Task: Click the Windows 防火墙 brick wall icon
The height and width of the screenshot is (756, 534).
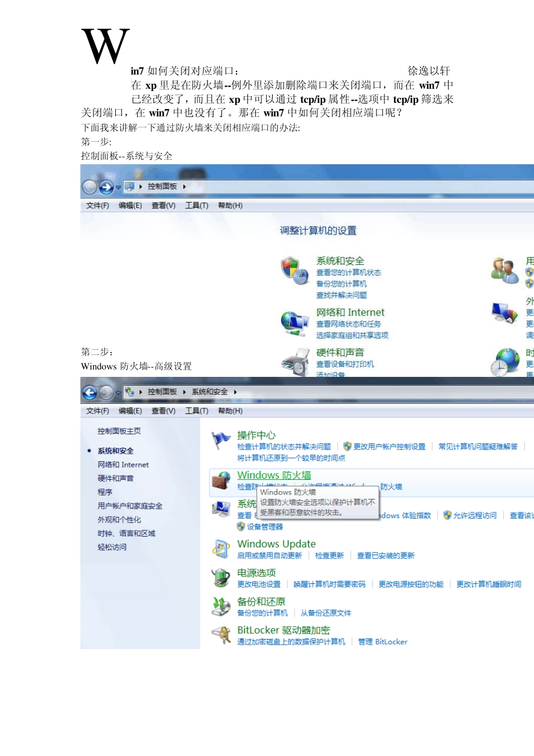Action: (x=221, y=481)
